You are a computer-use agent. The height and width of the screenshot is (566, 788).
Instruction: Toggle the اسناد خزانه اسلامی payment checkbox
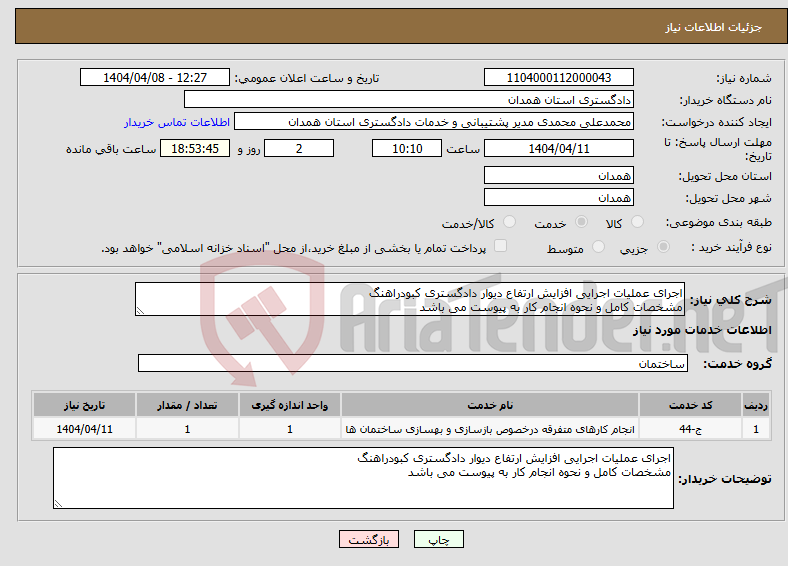point(500,246)
